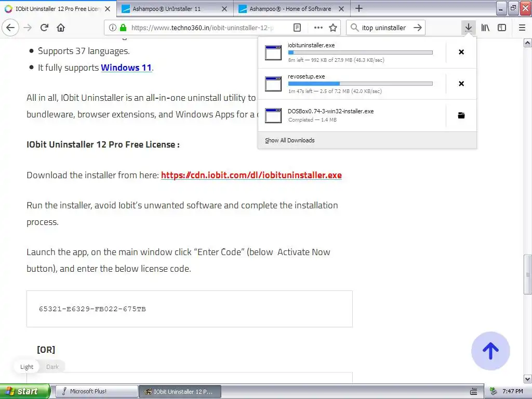Cancel the revosetup.exe download
Viewport: 532px width, 399px height.
coord(461,84)
